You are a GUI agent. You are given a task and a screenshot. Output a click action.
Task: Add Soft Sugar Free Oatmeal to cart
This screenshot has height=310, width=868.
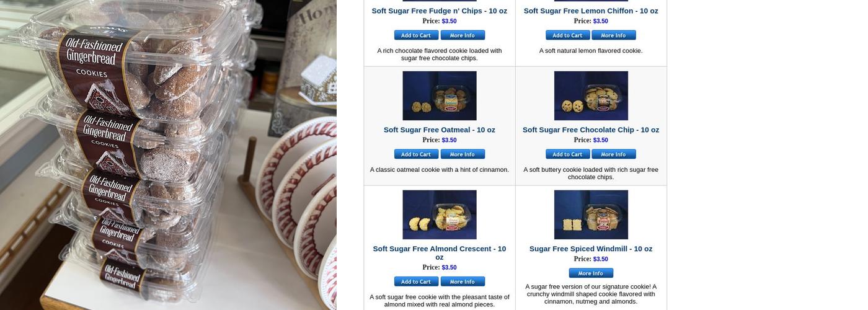pos(416,154)
